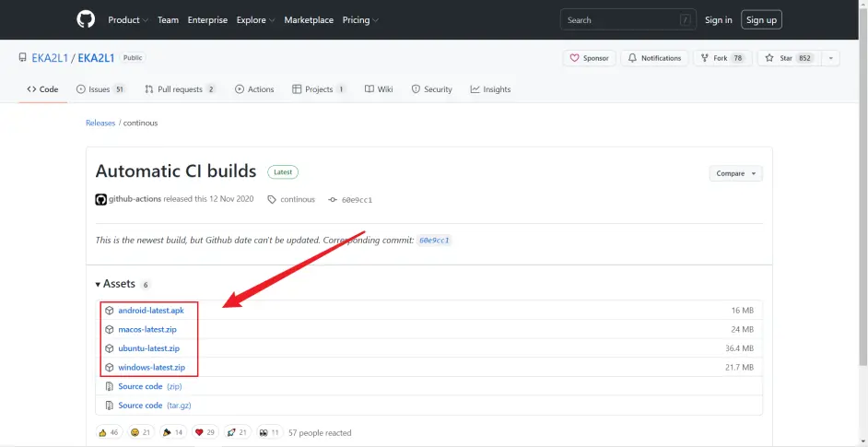Click the Sign up button
The image size is (868, 447).
tap(761, 20)
